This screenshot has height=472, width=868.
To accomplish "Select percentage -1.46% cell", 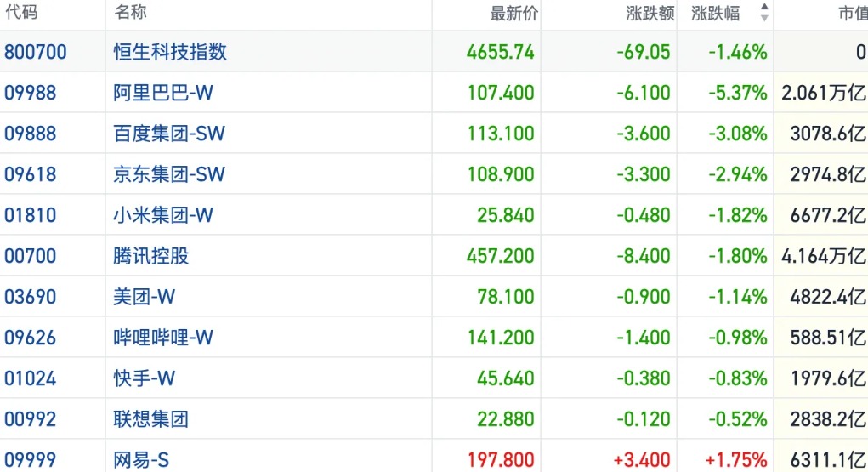I will [738, 52].
